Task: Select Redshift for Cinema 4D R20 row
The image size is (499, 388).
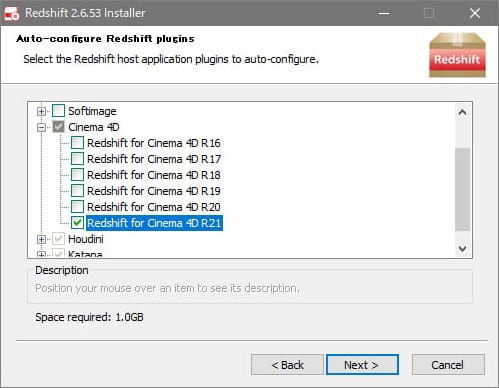Action: coord(154,207)
